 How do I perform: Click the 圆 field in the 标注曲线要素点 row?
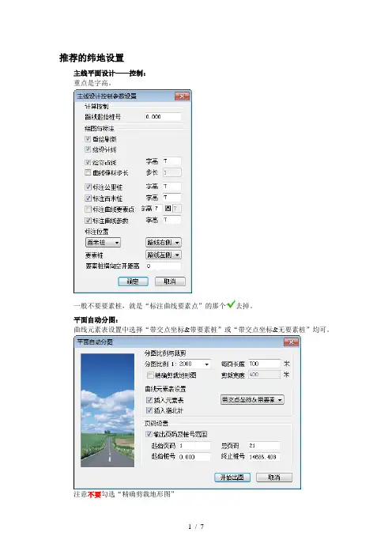177,209
